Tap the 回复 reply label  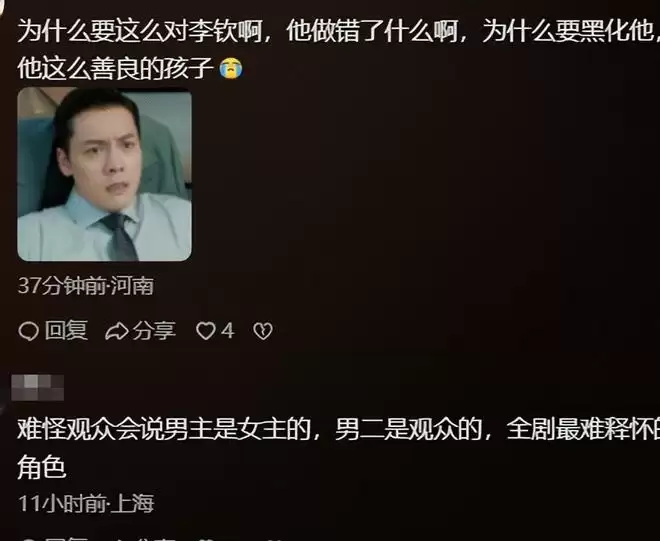click(x=66, y=330)
